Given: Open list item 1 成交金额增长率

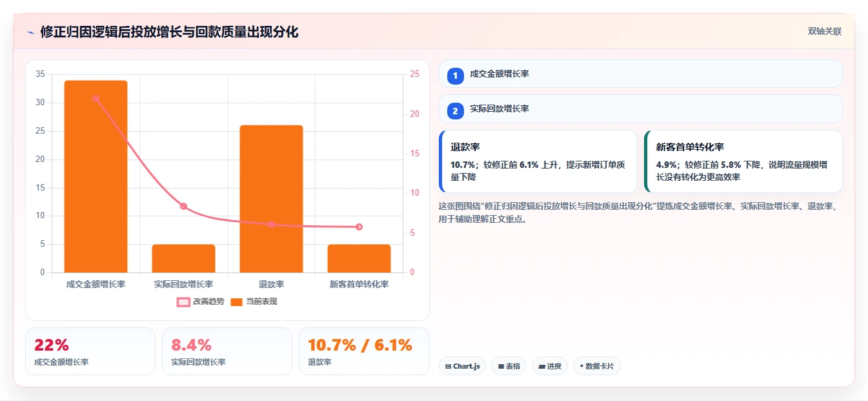Looking at the screenshot, I should coord(640,74).
